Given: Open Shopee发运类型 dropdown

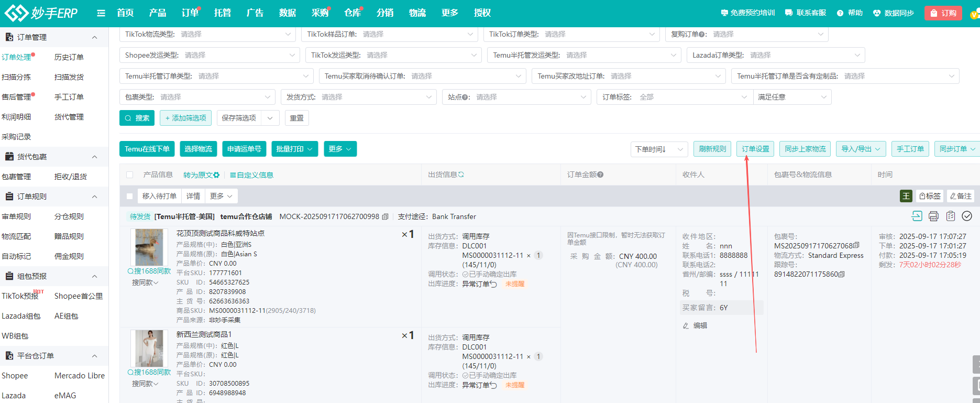Looking at the screenshot, I should pyautogui.click(x=210, y=55).
